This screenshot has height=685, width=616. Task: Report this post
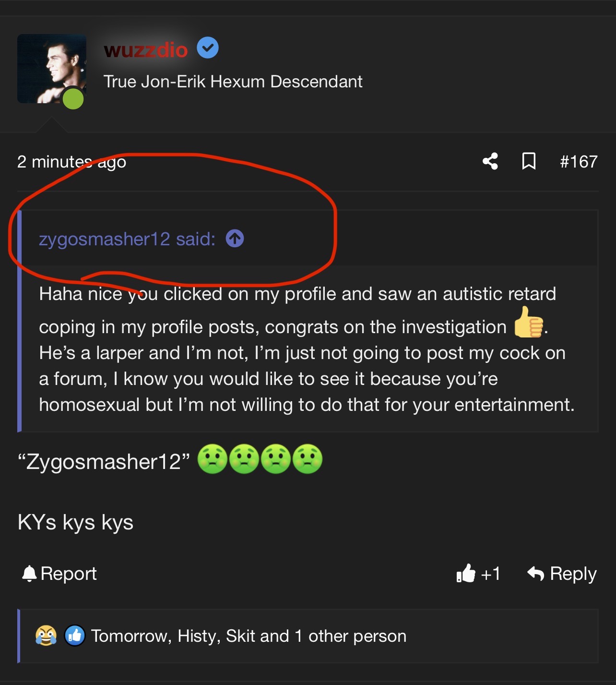(69, 574)
